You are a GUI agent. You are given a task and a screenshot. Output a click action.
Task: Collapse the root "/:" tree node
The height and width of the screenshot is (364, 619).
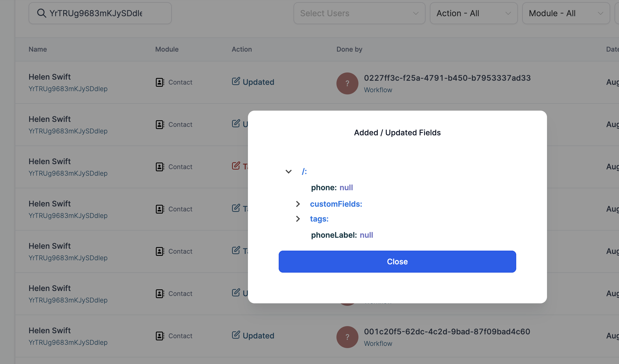point(288,172)
